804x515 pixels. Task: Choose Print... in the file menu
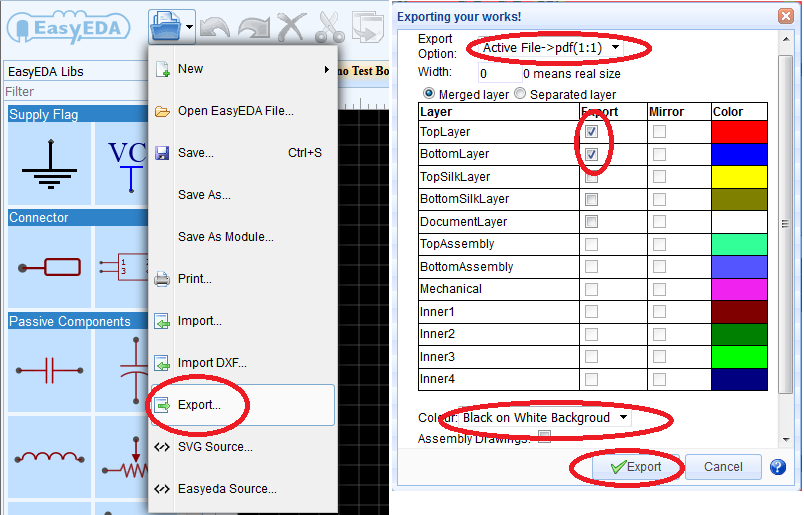click(x=242, y=279)
